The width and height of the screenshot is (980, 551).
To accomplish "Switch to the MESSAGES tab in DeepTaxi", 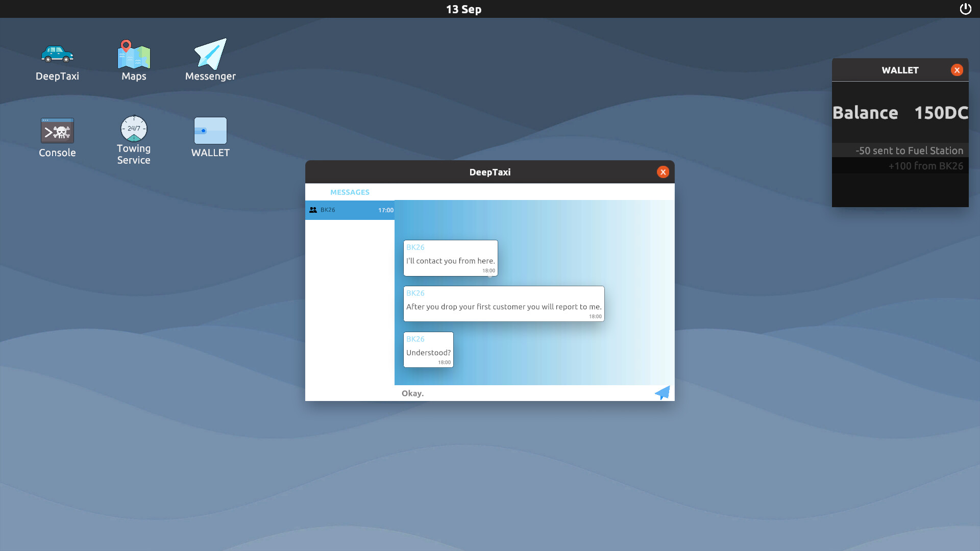I will [x=350, y=192].
